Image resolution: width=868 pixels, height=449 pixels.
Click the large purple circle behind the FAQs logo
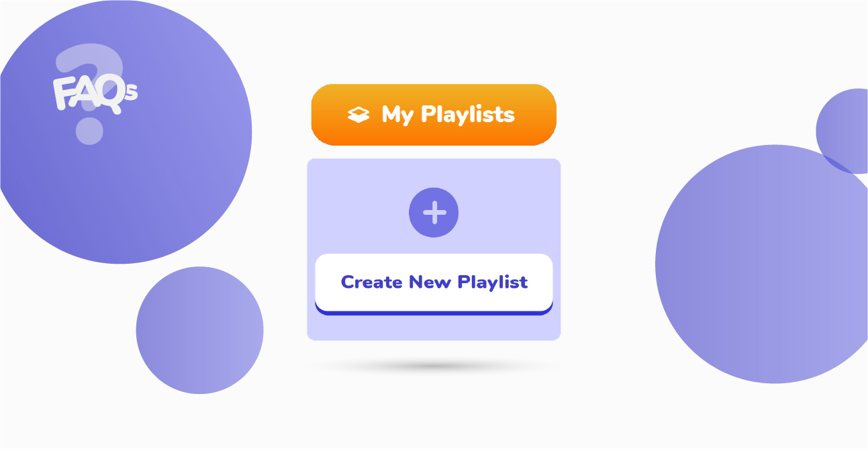(154, 181)
